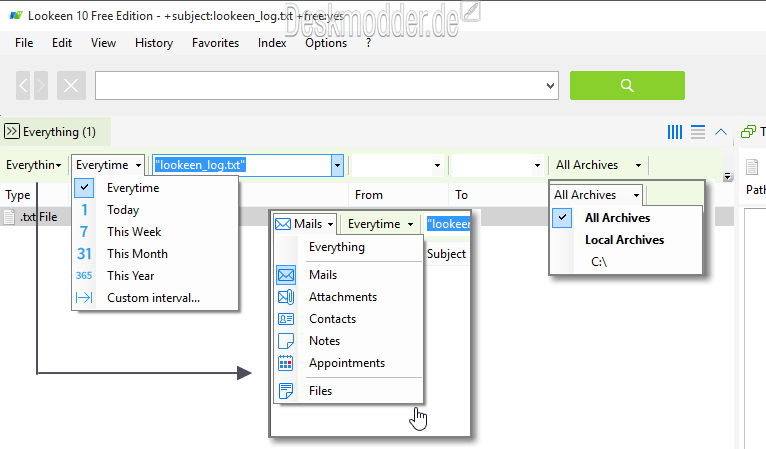Click the Contacts card icon
The height and width of the screenshot is (449, 766).
[x=286, y=319]
